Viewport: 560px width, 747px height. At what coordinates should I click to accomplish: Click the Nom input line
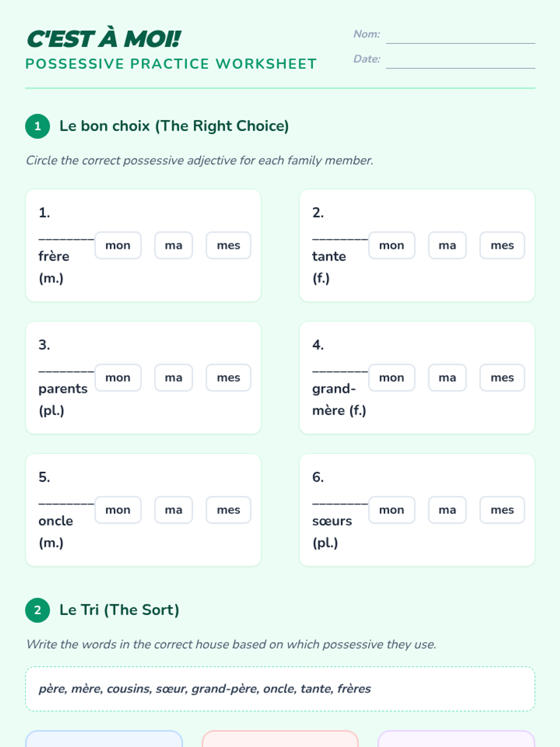tap(460, 36)
